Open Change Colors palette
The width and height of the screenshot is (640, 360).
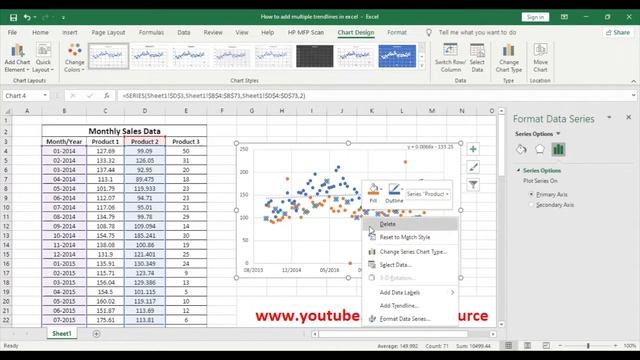point(74,58)
